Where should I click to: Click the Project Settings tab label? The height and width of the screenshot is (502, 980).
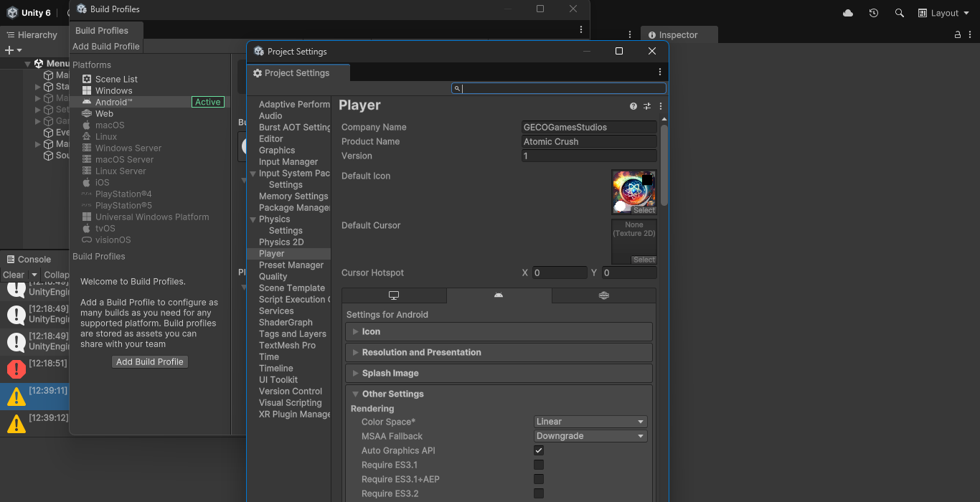coord(297,73)
